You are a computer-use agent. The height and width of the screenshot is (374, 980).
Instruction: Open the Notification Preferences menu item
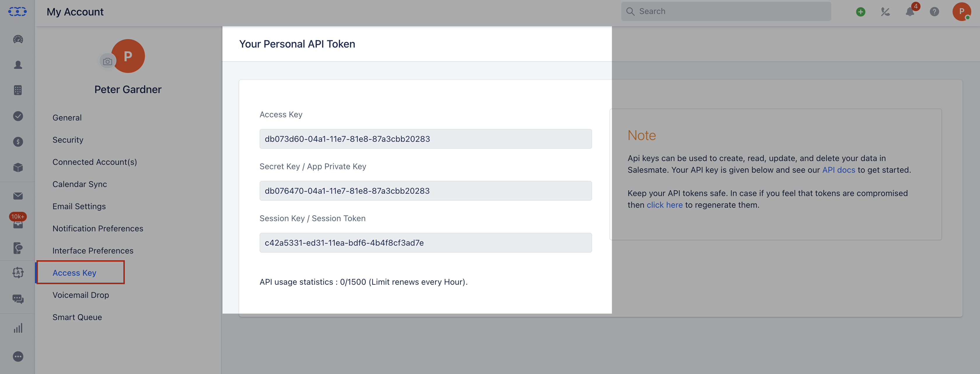(98, 228)
